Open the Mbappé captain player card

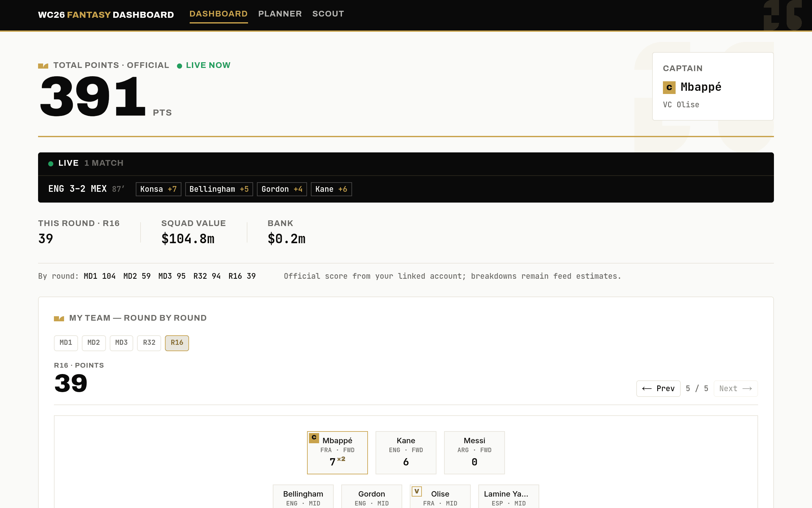(x=337, y=452)
